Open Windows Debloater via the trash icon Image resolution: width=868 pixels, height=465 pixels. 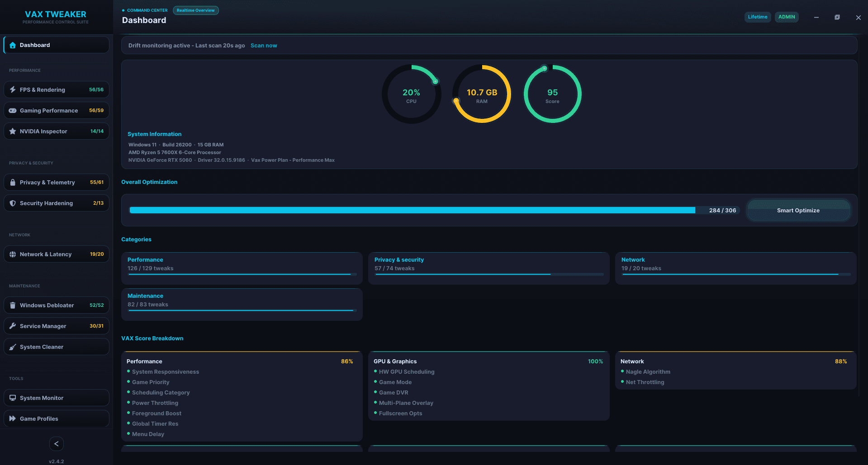click(x=12, y=305)
